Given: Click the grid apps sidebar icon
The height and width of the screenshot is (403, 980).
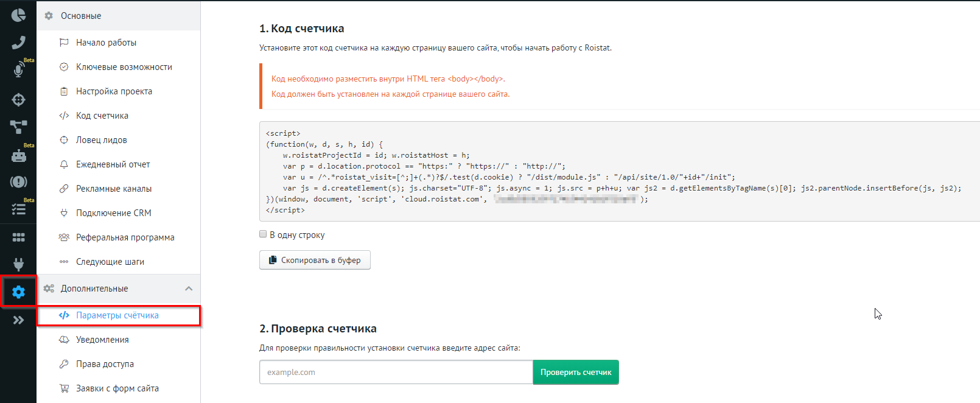Looking at the screenshot, I should point(18,237).
